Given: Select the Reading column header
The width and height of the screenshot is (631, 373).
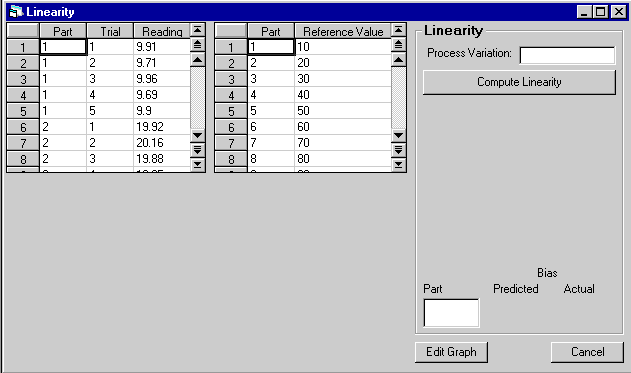Looking at the screenshot, I should (x=162, y=31).
